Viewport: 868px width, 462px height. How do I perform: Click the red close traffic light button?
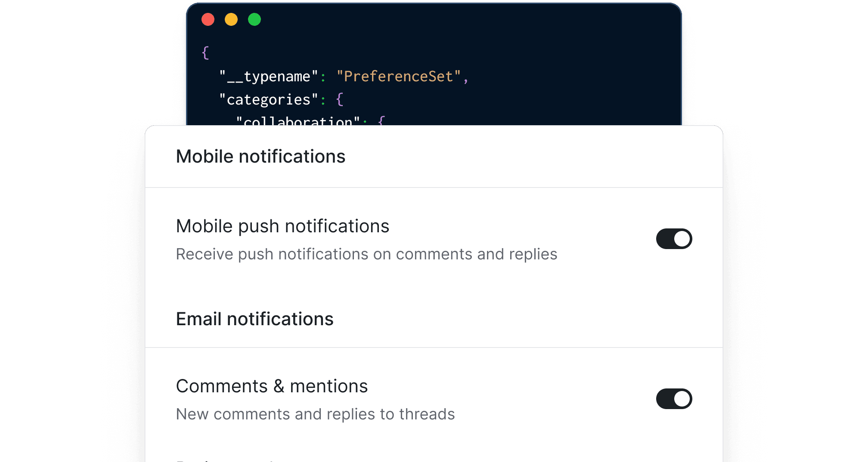[x=208, y=19]
